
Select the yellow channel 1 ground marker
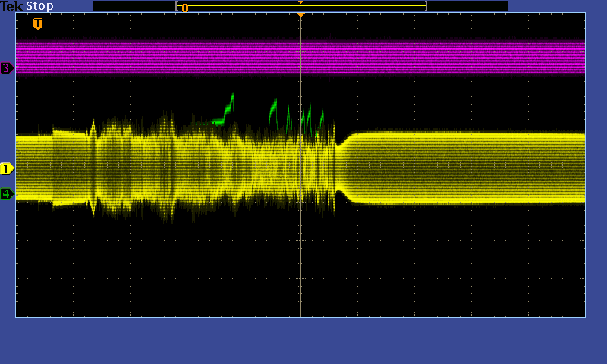(7, 168)
